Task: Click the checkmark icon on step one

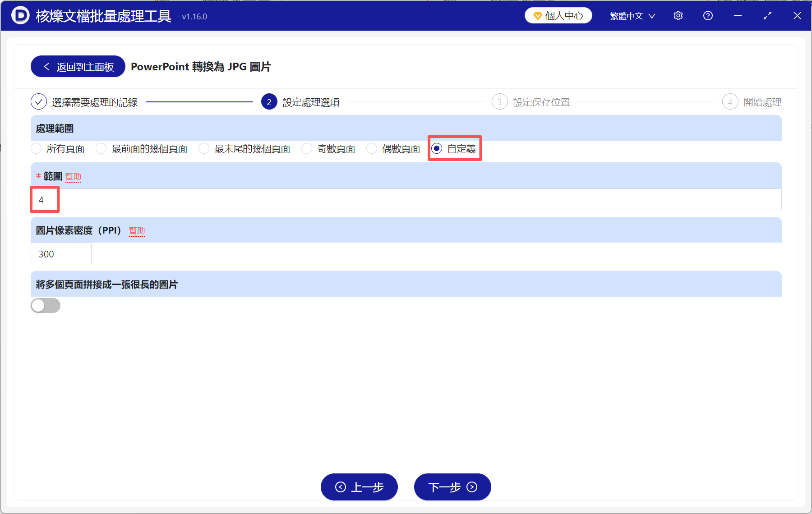Action: click(x=38, y=102)
